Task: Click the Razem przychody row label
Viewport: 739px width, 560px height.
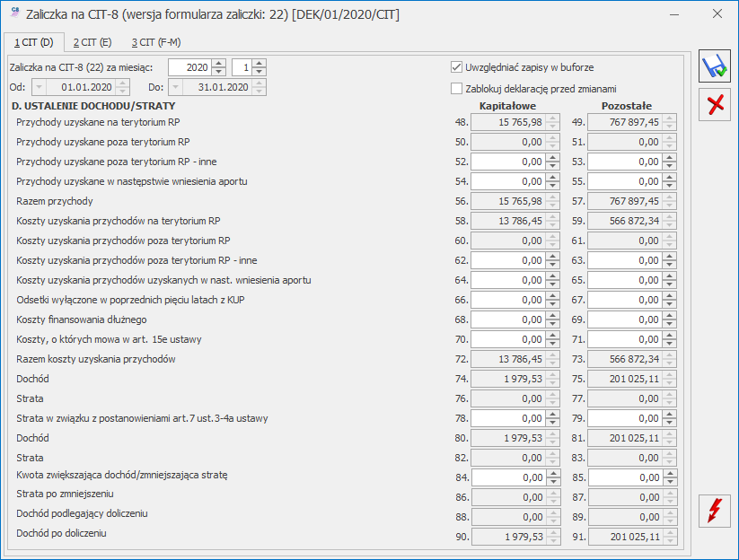Action: tap(55, 201)
